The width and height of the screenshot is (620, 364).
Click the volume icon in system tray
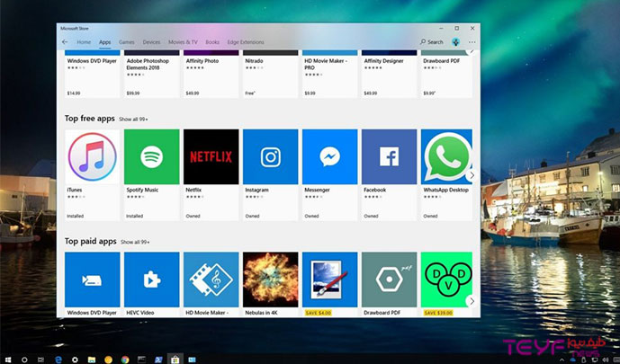coord(606,360)
